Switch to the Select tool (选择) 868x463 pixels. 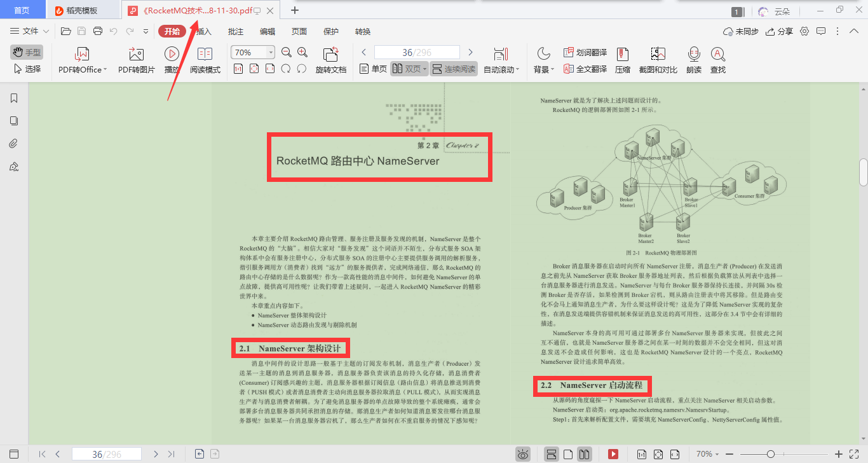(x=27, y=69)
